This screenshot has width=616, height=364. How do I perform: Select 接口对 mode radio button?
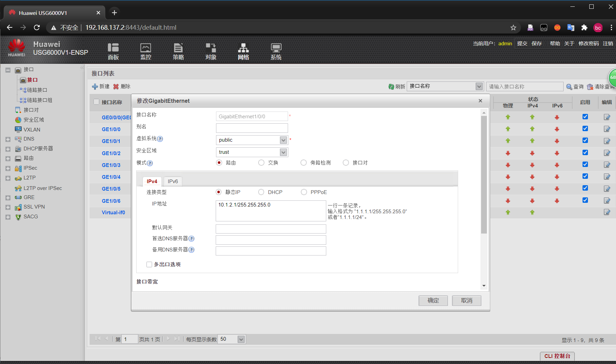pos(346,163)
